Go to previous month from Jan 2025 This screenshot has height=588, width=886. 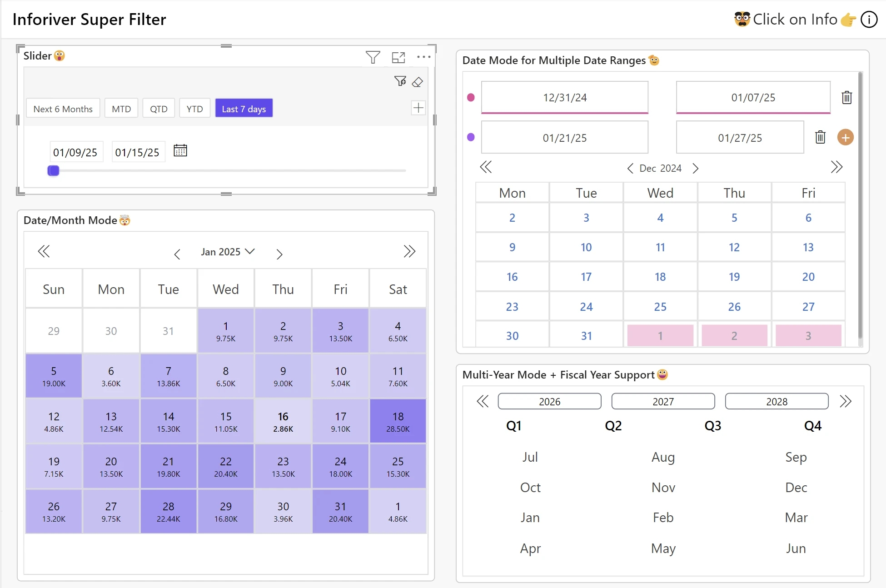[x=177, y=254]
